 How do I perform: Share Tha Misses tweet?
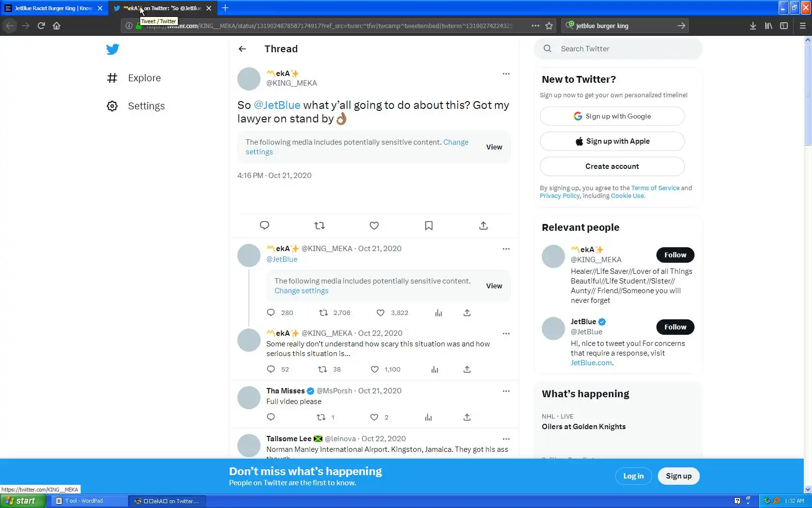[467, 417]
